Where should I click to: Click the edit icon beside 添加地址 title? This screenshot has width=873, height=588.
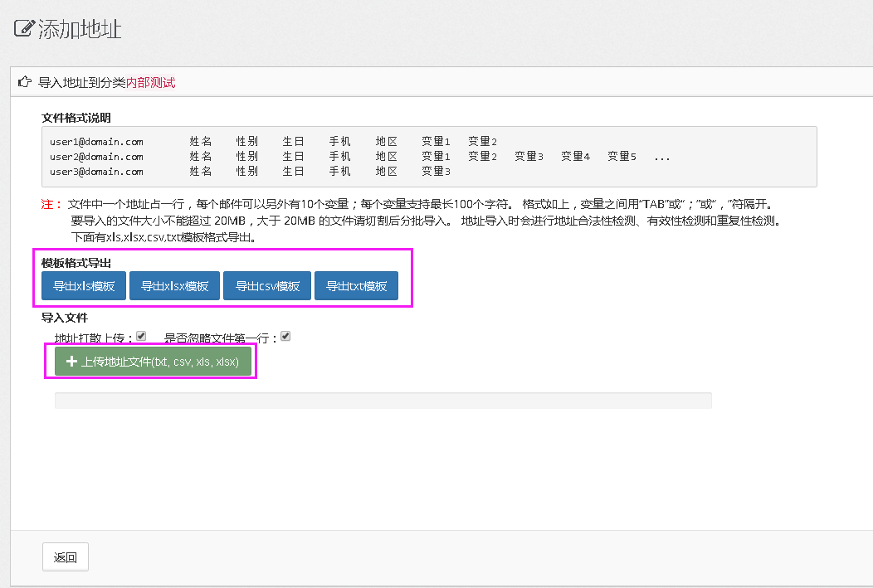coord(24,29)
